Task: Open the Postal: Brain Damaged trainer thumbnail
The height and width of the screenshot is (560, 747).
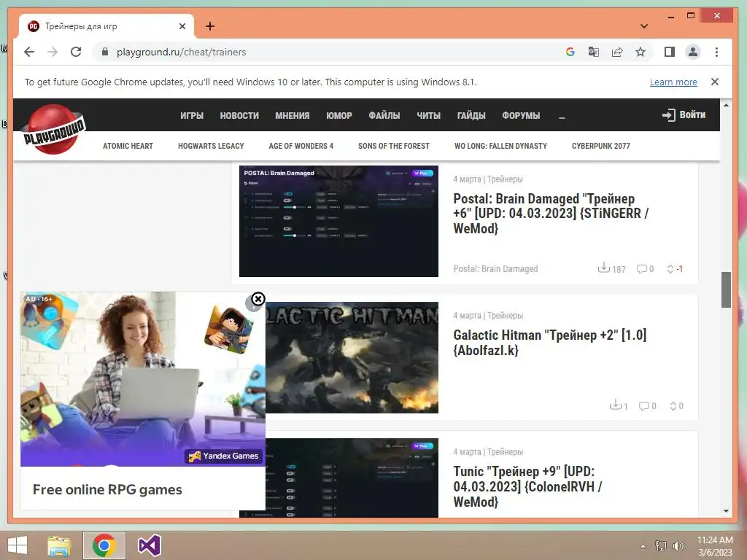Action: 338,221
